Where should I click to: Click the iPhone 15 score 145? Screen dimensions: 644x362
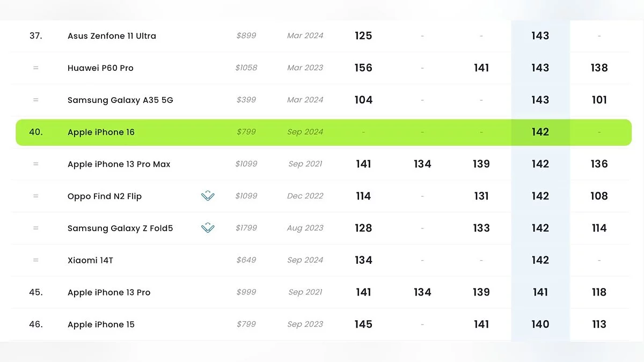(x=363, y=324)
